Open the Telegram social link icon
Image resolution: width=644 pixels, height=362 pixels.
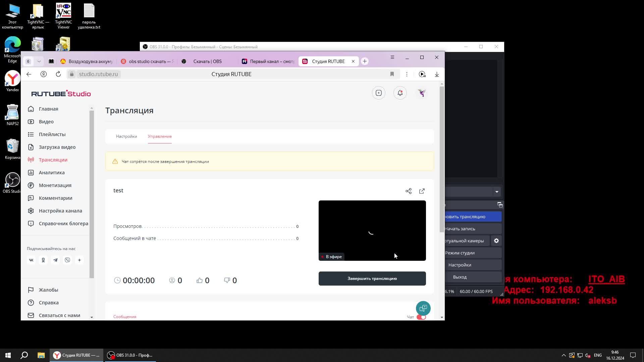[x=55, y=260]
